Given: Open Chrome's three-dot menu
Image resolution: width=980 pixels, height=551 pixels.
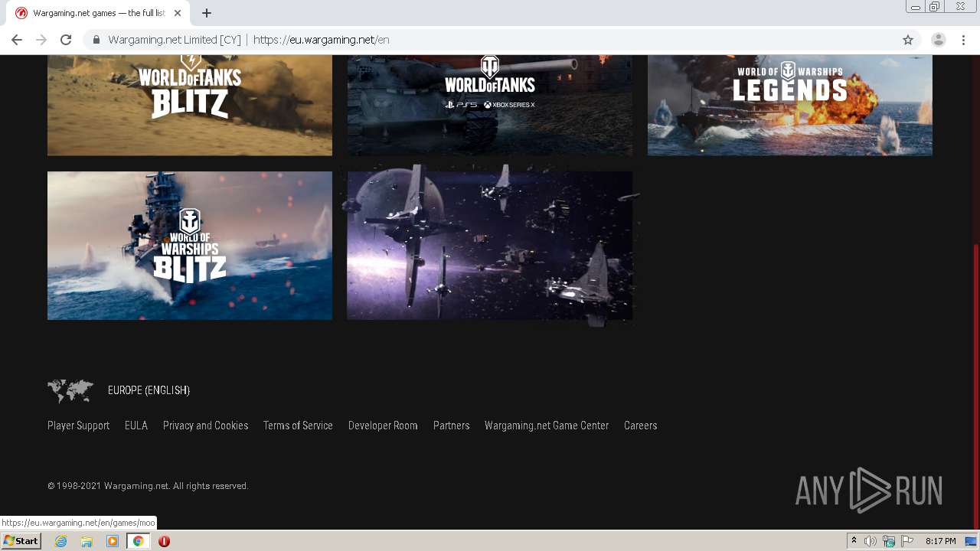Looking at the screenshot, I should [x=963, y=40].
